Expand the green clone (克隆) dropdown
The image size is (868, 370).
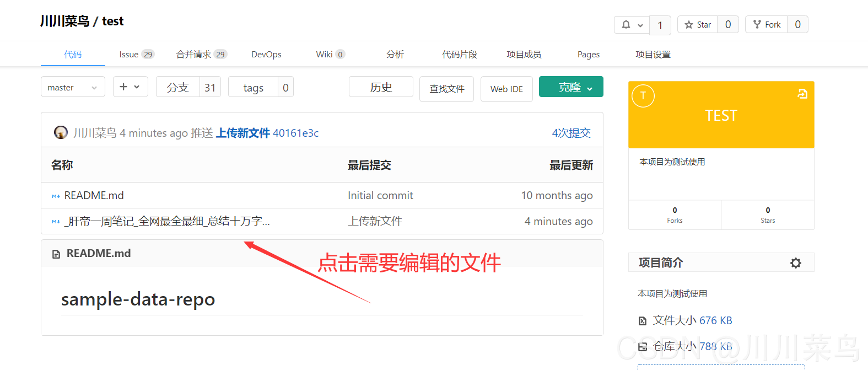point(571,87)
